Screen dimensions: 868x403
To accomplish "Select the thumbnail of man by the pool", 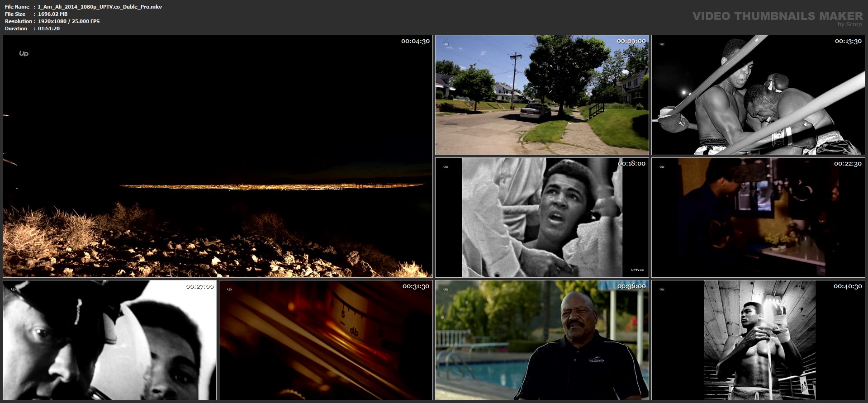I will coord(542,340).
